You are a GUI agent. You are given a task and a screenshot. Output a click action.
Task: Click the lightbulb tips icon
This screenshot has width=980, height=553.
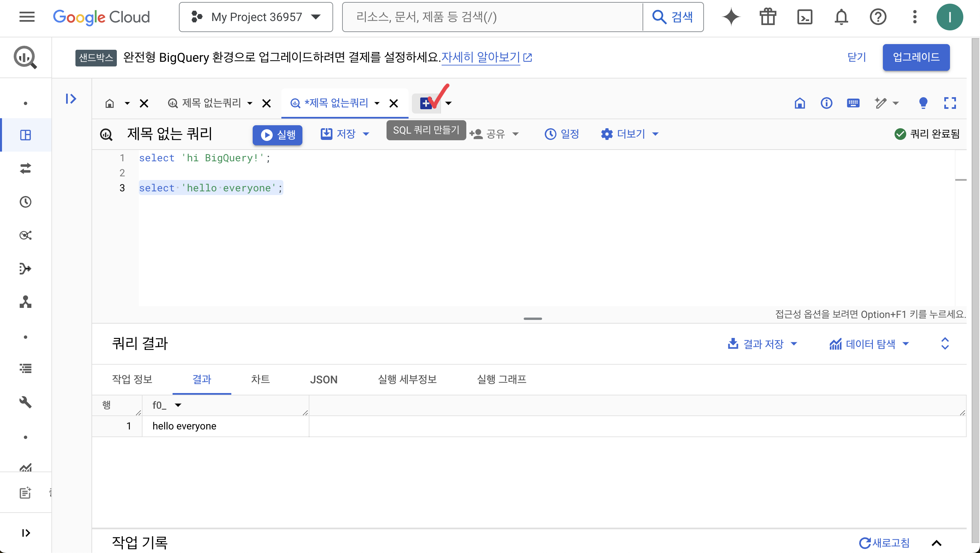[923, 103]
